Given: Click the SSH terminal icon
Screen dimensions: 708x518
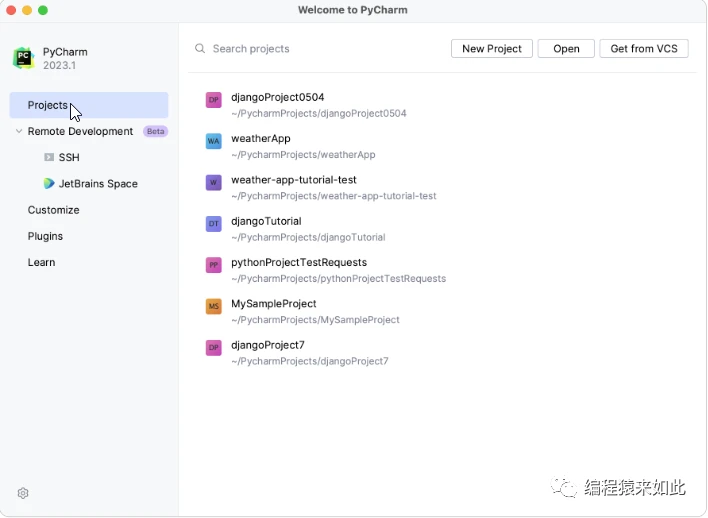Looking at the screenshot, I should click(x=49, y=158).
